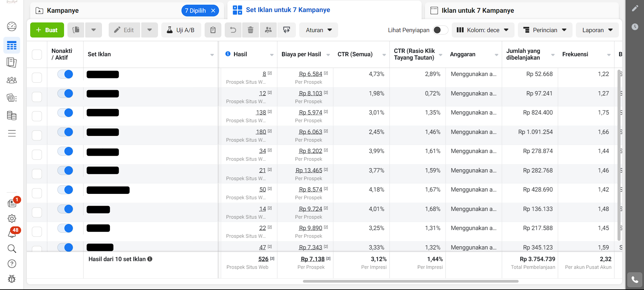Open the Perincian breakdown dropdown

pos(545,30)
